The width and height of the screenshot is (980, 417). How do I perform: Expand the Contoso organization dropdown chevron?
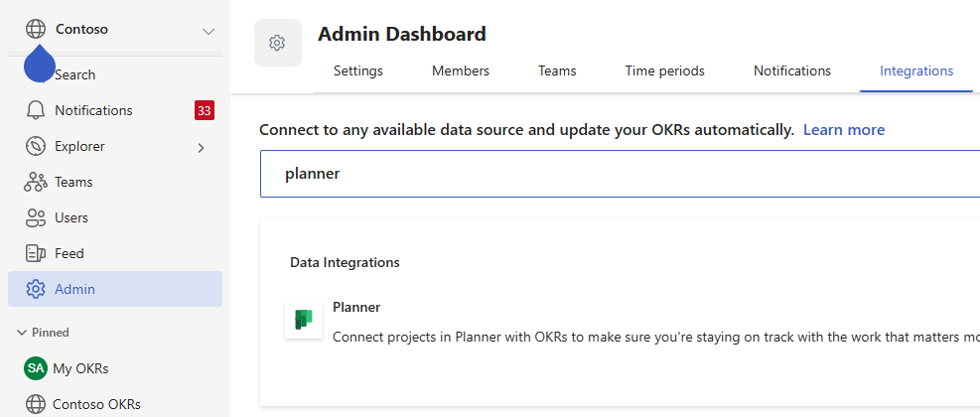coord(209,31)
